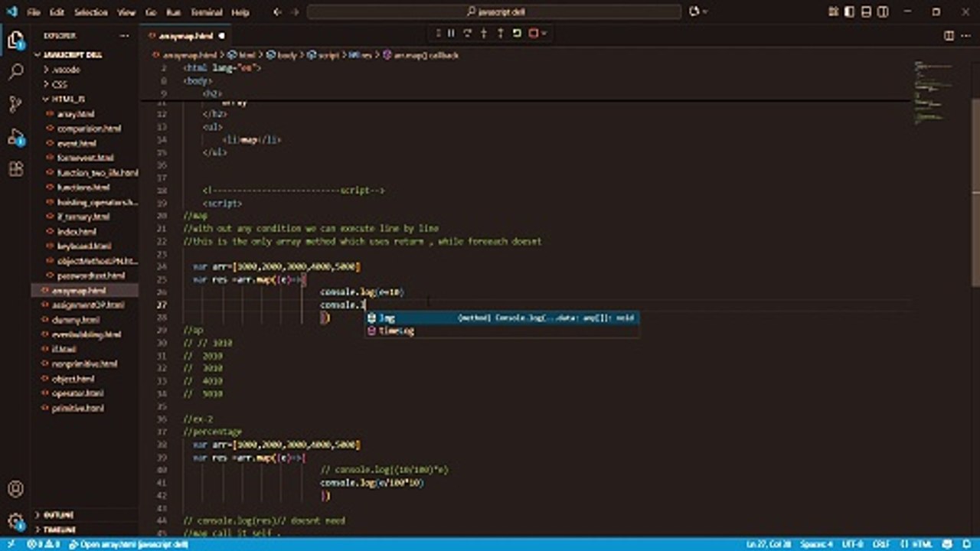Image resolution: width=980 pixels, height=551 pixels.
Task: Click debug Step Into button
Action: pyautogui.click(x=484, y=33)
